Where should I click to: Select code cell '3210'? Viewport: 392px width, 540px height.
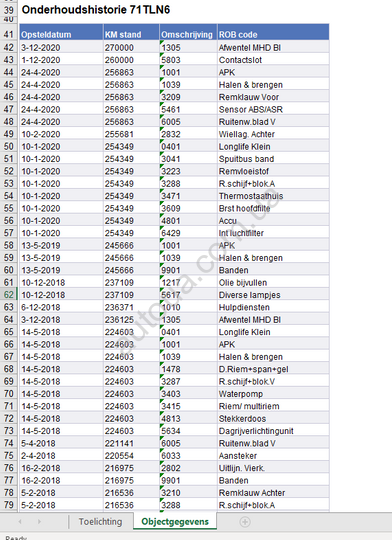coord(188,493)
